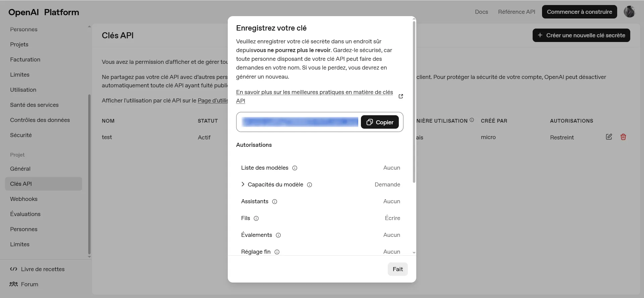The image size is (644, 298).
Task: Go to Référence API in the top navigation
Action: pos(517,12)
